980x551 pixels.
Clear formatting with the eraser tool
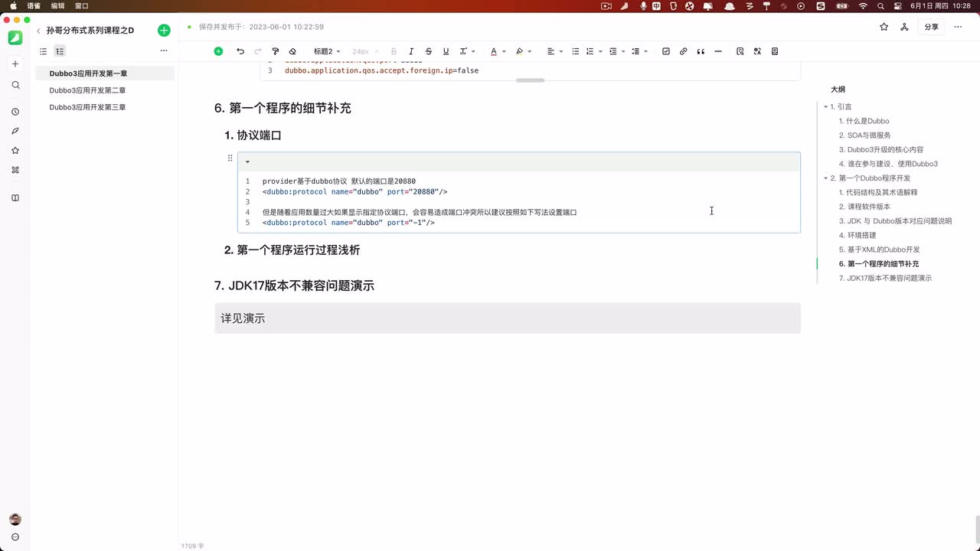(x=292, y=51)
